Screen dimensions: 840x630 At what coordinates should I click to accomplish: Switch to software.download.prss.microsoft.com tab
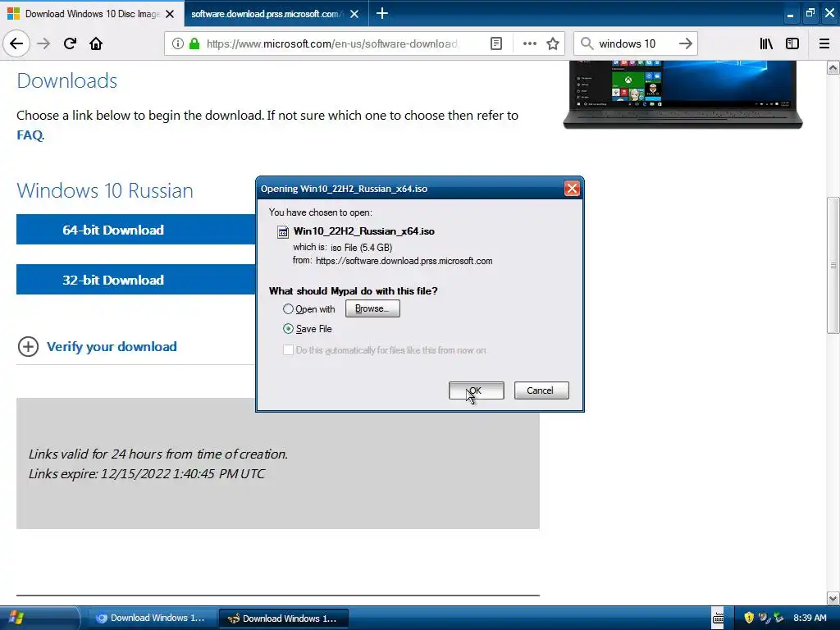(x=276, y=13)
